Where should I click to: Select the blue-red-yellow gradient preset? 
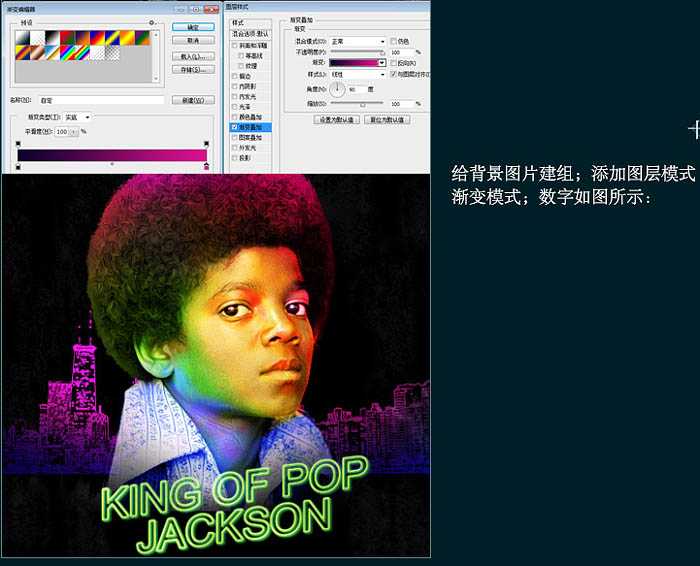pyautogui.click(x=97, y=38)
